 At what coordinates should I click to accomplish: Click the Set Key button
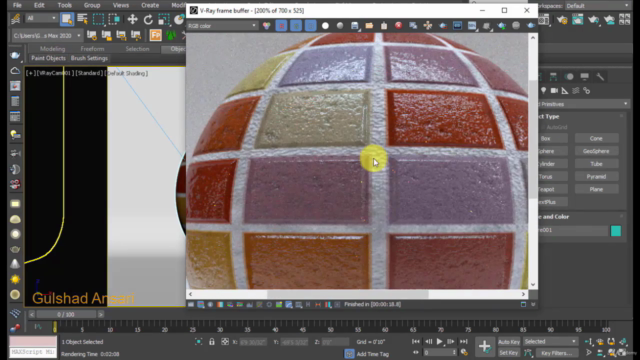[x=509, y=353]
